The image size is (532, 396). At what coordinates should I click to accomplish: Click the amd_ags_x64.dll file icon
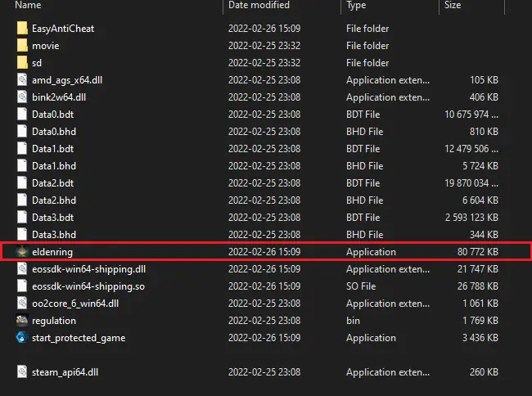pos(22,80)
